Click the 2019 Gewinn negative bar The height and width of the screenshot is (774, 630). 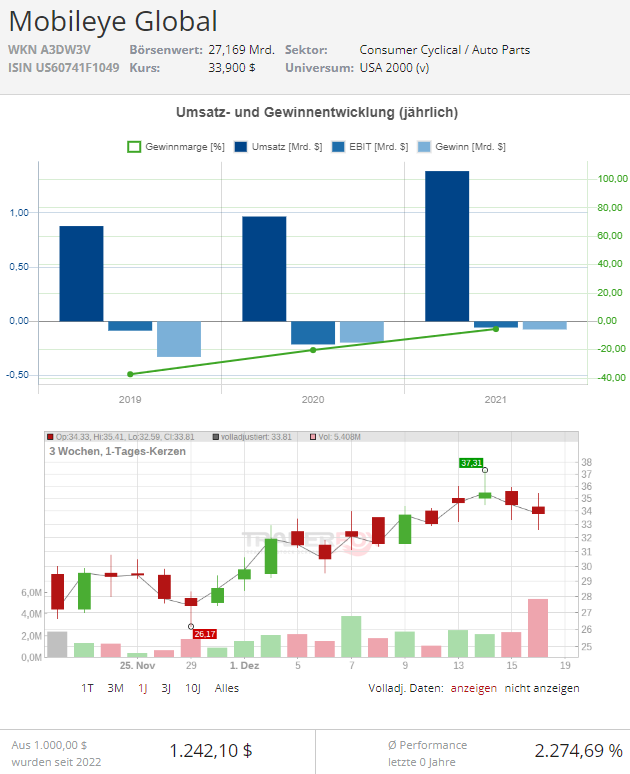click(x=179, y=339)
